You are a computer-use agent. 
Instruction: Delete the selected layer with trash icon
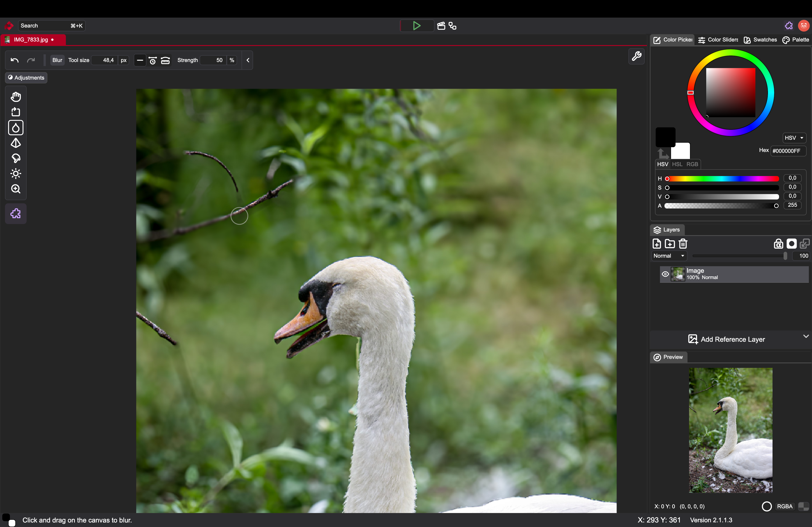pos(683,244)
